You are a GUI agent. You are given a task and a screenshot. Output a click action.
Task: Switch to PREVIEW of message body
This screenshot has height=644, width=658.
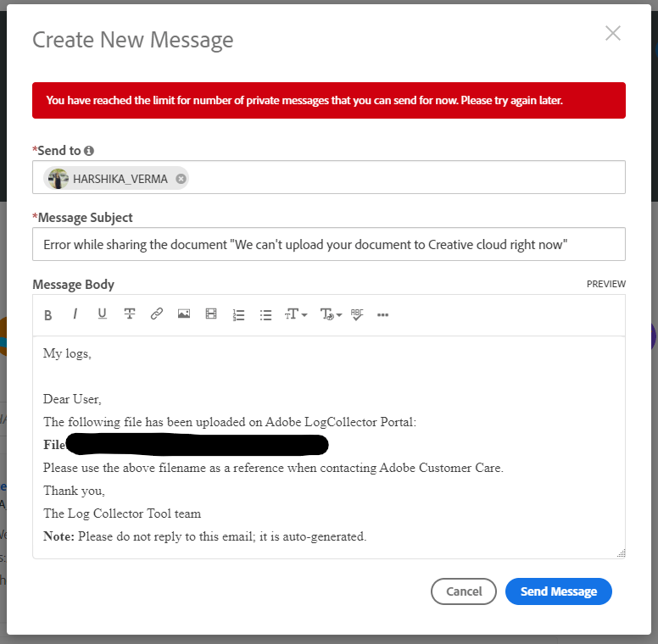pyautogui.click(x=605, y=284)
